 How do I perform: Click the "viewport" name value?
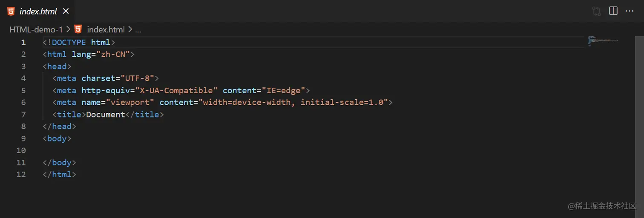130,103
